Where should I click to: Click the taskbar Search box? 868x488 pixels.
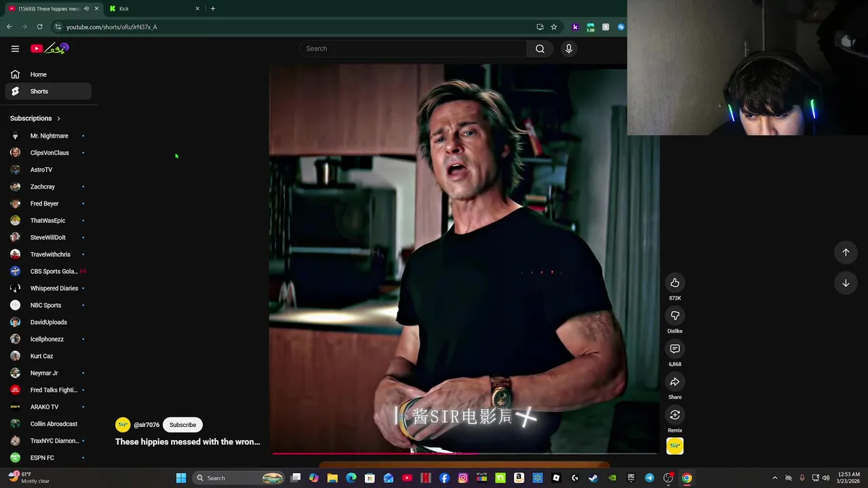pyautogui.click(x=238, y=478)
